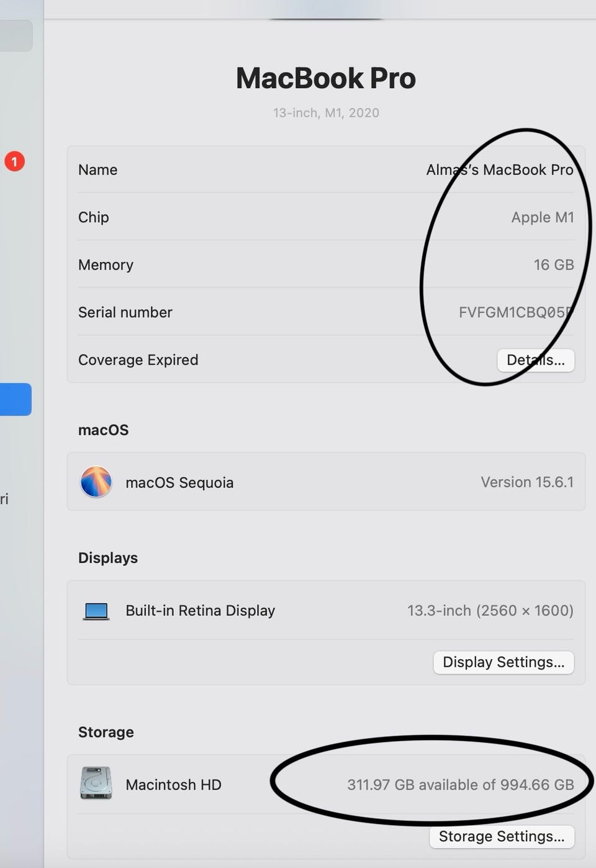Screen dimensions: 596x868
Task: Click the Built-in Retina Display laptop icon
Action: click(96, 611)
